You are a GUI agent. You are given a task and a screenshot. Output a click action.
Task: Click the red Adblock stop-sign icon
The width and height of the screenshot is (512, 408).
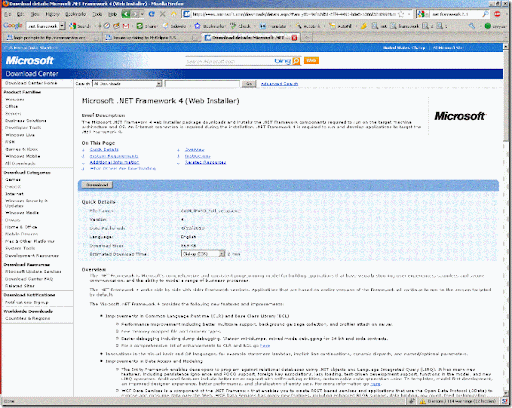[x=497, y=14]
